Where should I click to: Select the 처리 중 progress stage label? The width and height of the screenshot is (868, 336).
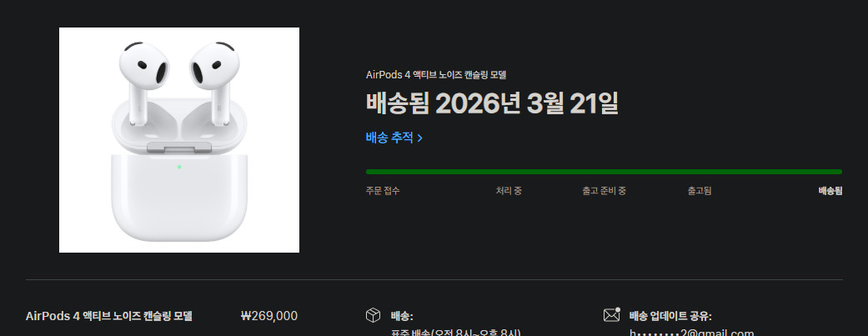(509, 191)
